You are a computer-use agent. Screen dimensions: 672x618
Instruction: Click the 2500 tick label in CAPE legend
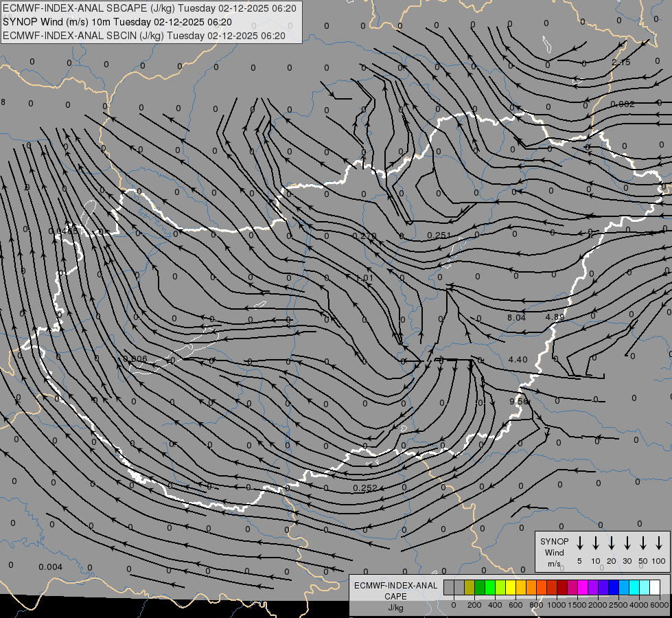[x=618, y=605]
